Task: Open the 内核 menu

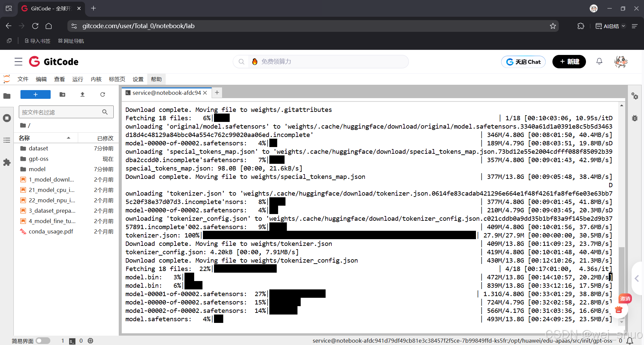Action: point(96,79)
